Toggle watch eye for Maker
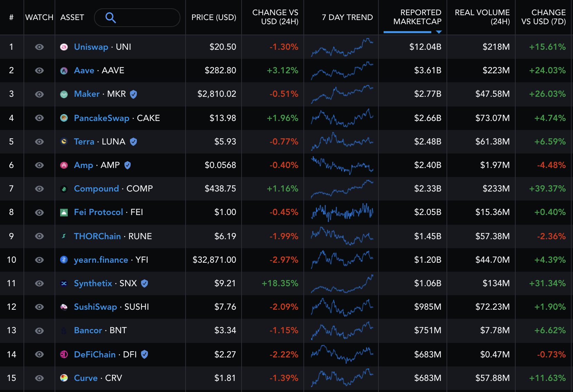 [39, 94]
